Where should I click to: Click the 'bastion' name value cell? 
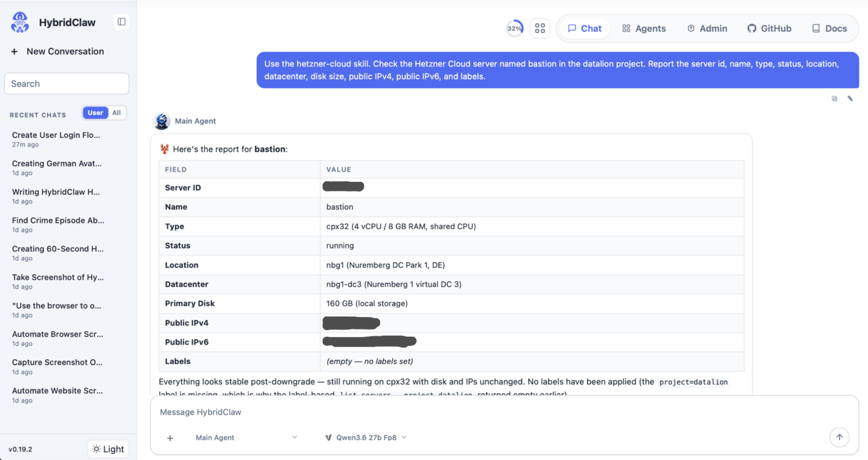(x=532, y=207)
